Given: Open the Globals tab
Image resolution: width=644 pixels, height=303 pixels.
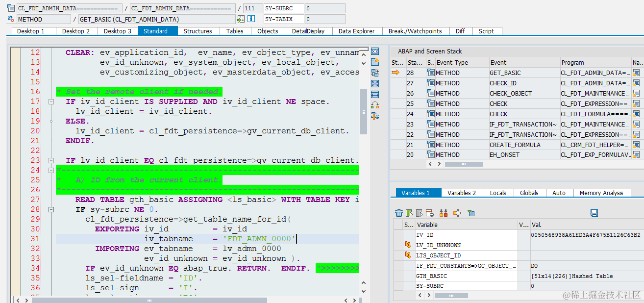Looking at the screenshot, I should pos(529,193).
